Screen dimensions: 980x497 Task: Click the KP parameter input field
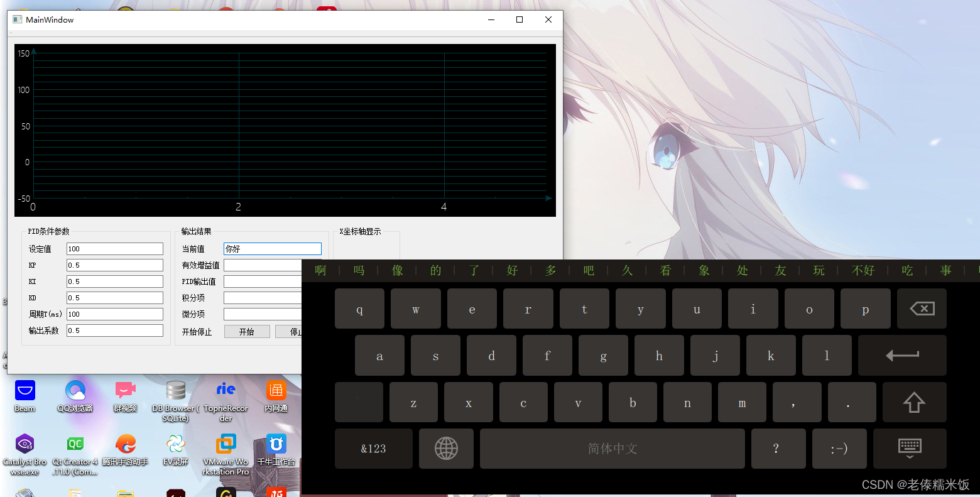point(114,265)
